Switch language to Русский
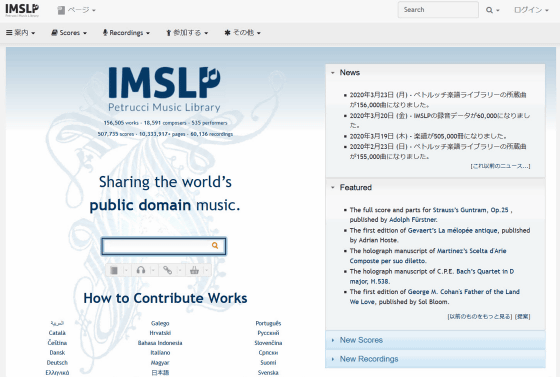560x377 pixels. tap(268, 333)
